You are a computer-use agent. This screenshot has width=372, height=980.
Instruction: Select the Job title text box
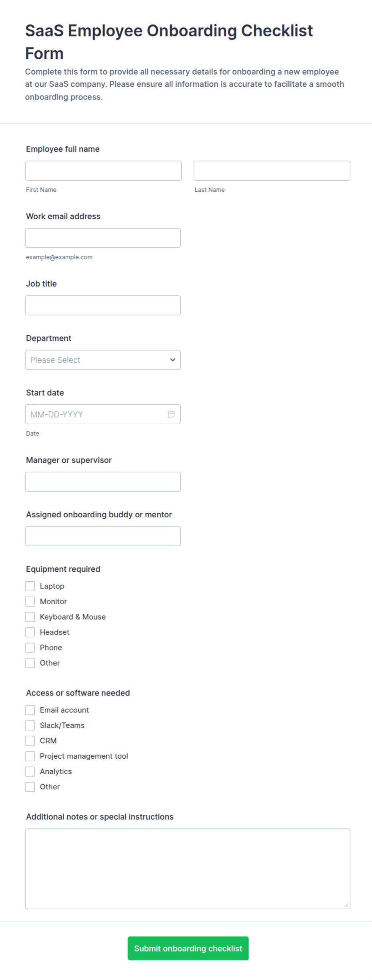(103, 305)
